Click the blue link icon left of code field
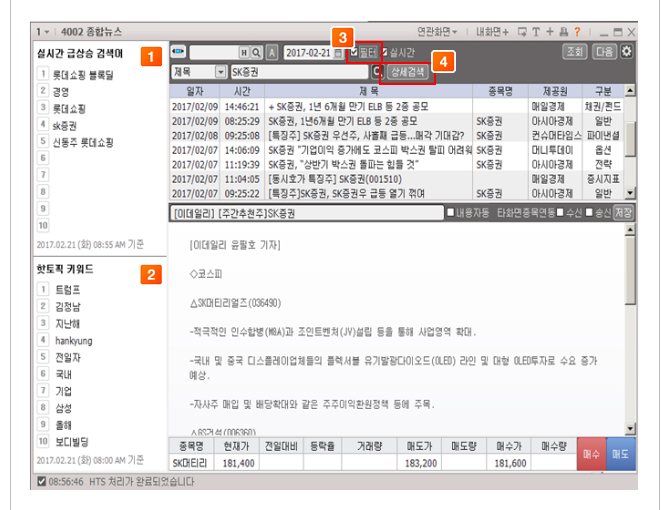 179,52
